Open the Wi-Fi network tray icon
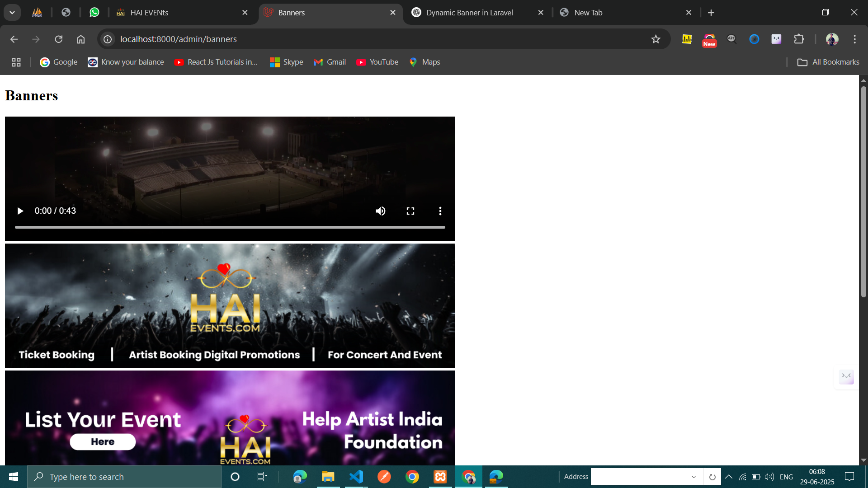Image resolution: width=868 pixels, height=488 pixels. click(x=742, y=477)
